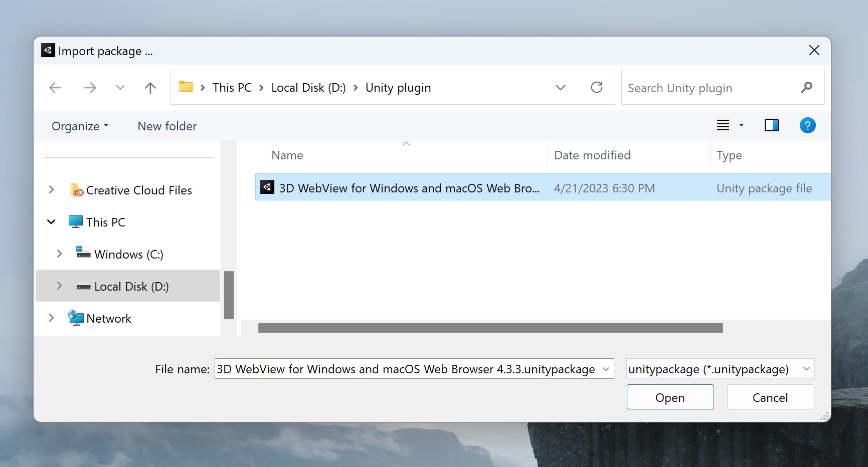Toggle the preview pane icon
The height and width of the screenshot is (467, 868).
(x=772, y=125)
